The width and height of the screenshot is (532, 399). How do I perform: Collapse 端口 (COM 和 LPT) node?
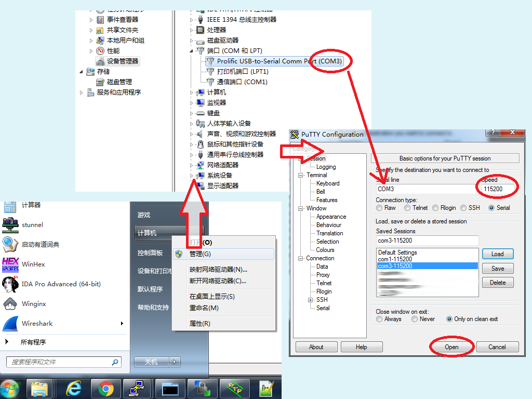(191, 51)
